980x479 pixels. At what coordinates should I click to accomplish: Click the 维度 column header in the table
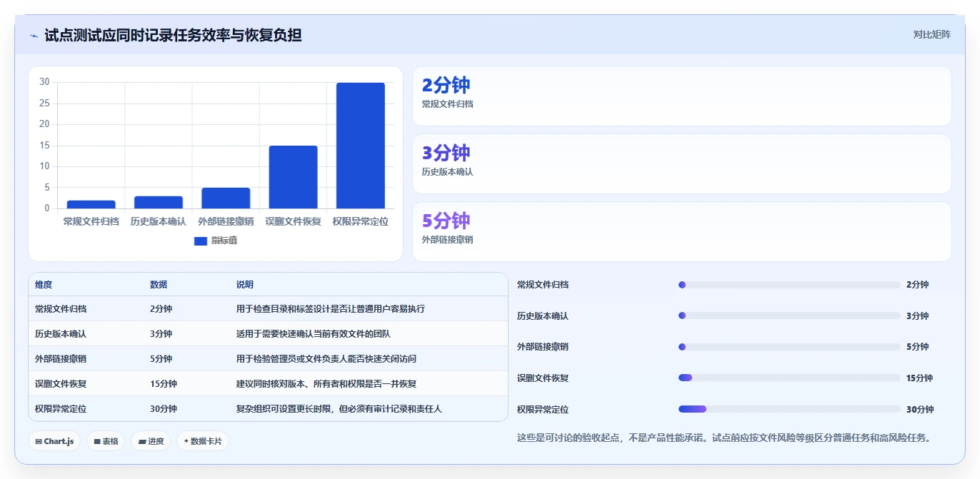click(44, 284)
